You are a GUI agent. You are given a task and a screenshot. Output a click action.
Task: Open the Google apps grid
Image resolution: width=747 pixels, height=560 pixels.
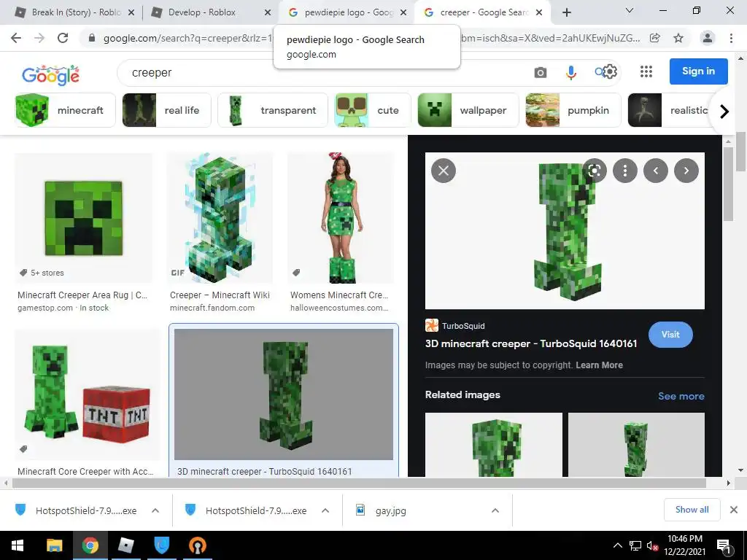click(646, 71)
